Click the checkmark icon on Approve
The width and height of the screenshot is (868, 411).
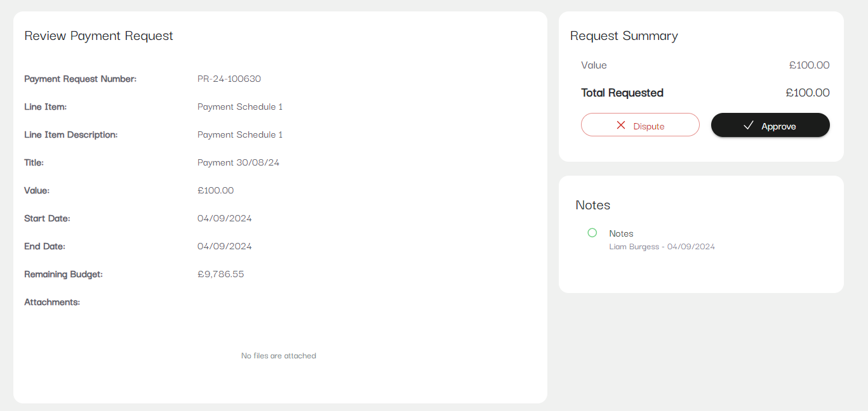coord(749,126)
